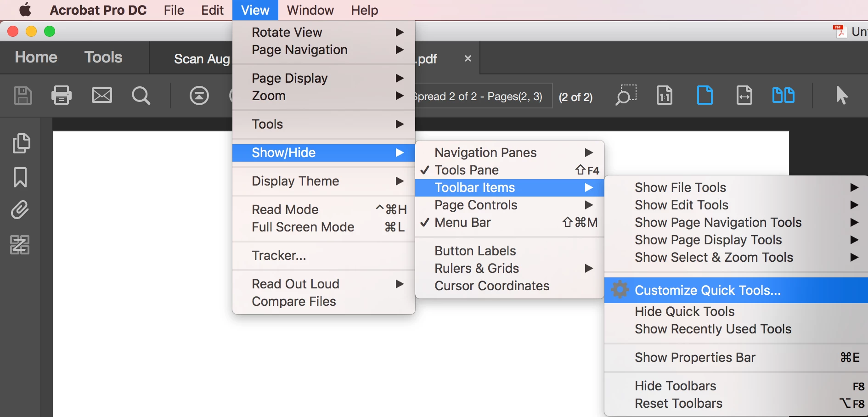Viewport: 868px width, 417px height.
Task: Pick the Selection arrow tool
Action: [841, 96]
